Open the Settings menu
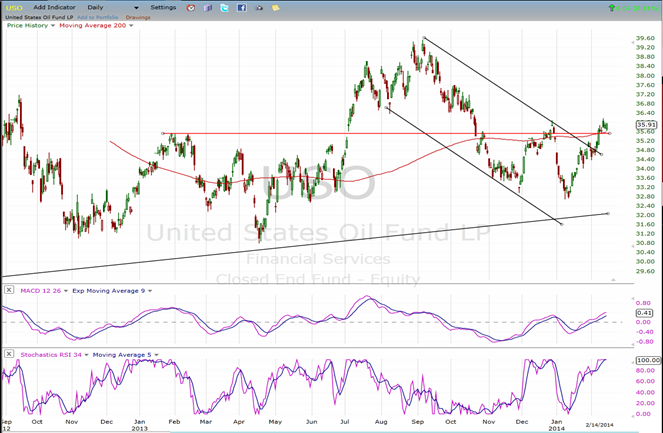Viewport: 663px width, 433px height. (x=163, y=7)
